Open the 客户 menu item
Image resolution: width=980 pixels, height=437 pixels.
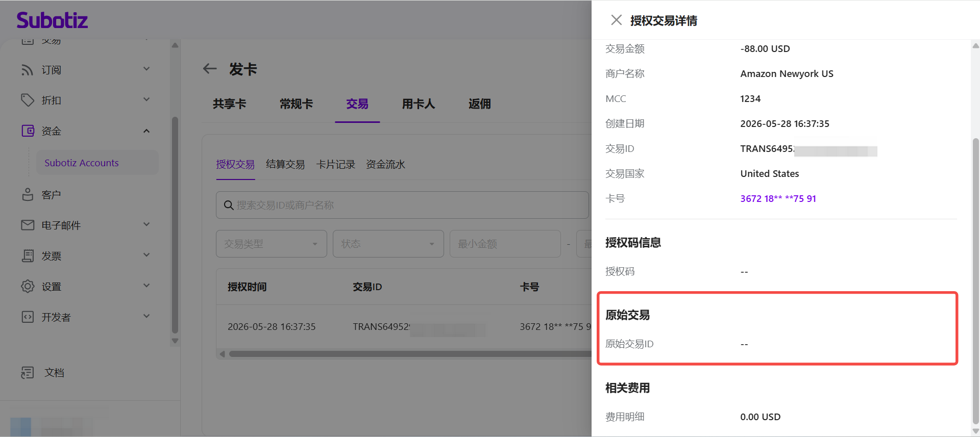51,195
